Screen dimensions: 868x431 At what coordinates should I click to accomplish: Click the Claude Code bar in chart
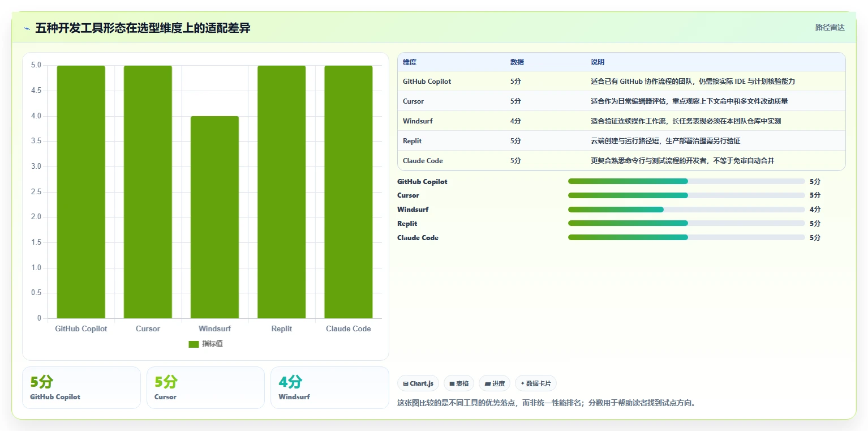tap(348, 192)
